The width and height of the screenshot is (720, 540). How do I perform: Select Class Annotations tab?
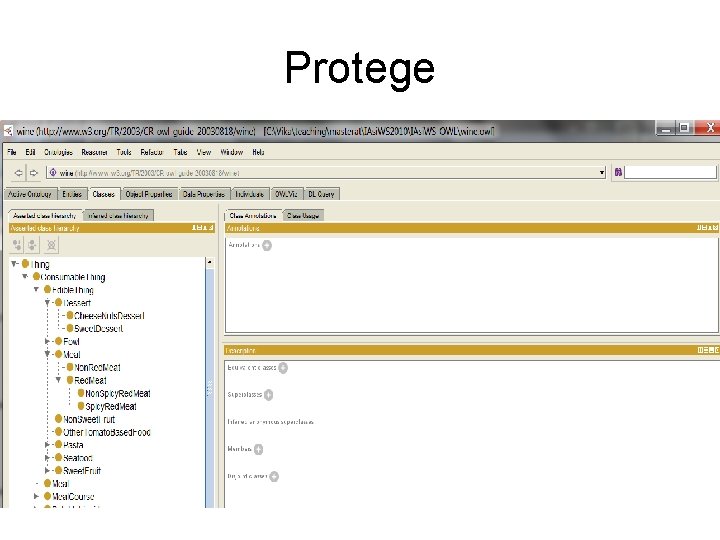pyautogui.click(x=253, y=215)
